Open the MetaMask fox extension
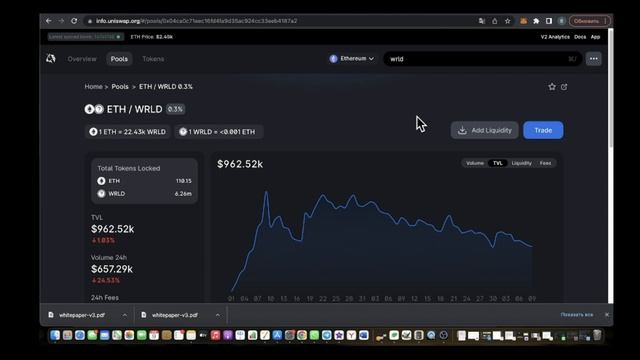Image resolution: width=640 pixels, height=360 pixels. (523, 21)
